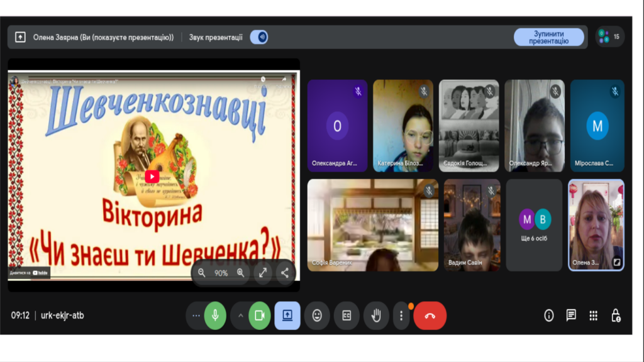644x362 pixels.
Task: Click the Зупинити презентацію button
Action: pyautogui.click(x=548, y=37)
